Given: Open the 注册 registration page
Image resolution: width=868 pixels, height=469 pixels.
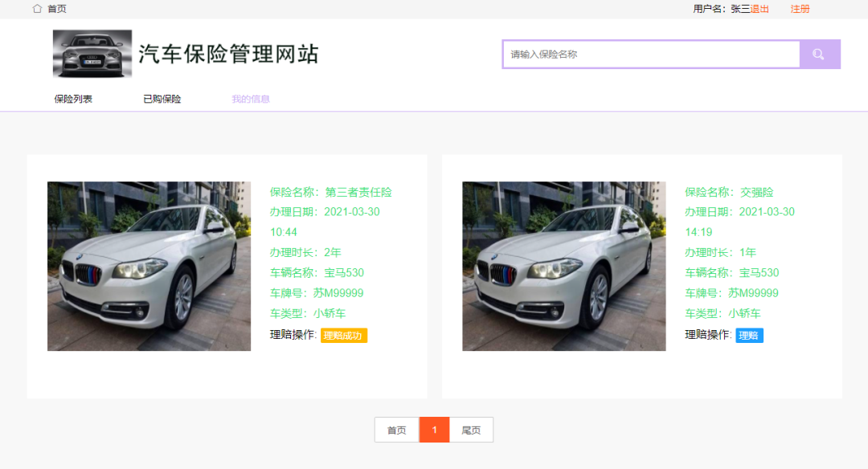Looking at the screenshot, I should pos(800,9).
